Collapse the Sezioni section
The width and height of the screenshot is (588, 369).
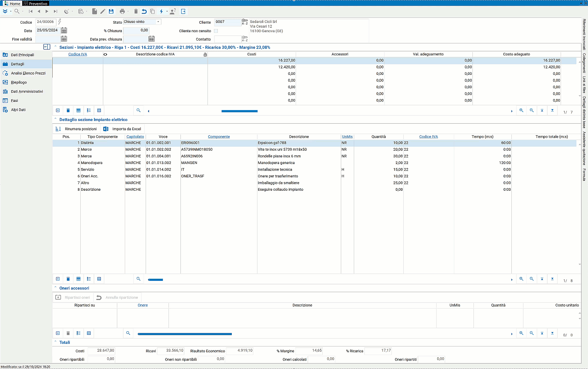point(55,47)
